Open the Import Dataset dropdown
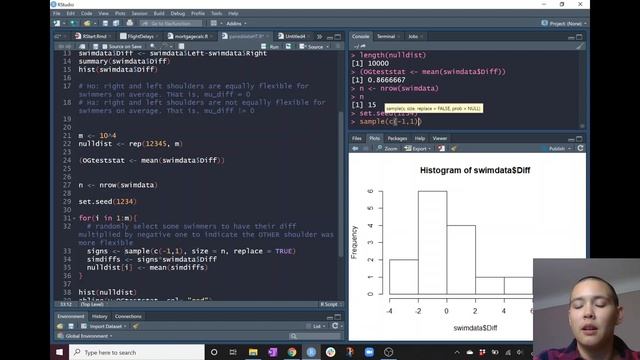 [104, 326]
